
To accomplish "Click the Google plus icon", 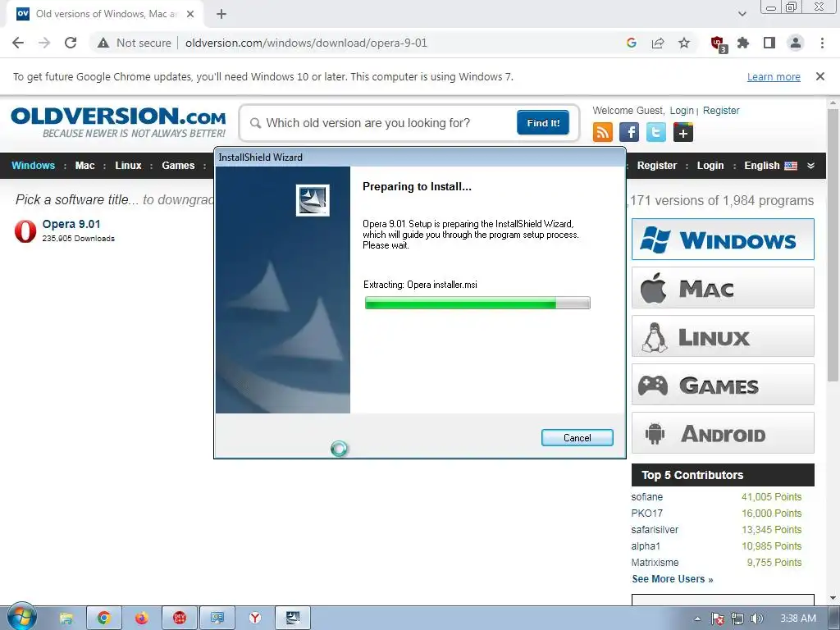I will (683, 132).
